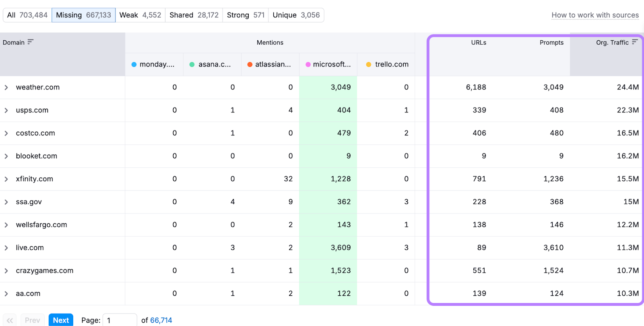Click the trello.com yellow dot column header

(386, 64)
